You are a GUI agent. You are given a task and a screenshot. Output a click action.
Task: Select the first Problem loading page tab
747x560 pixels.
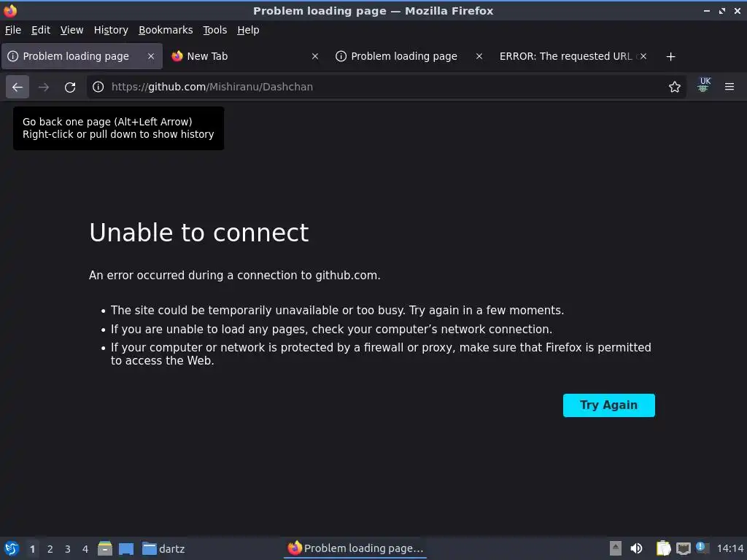click(82, 56)
